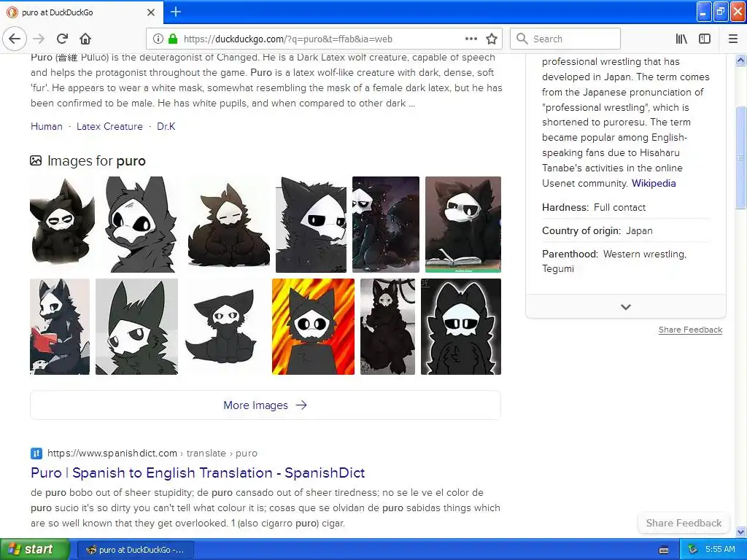Toggle the sidebar view icon
This screenshot has height=560, width=747.
point(705,39)
